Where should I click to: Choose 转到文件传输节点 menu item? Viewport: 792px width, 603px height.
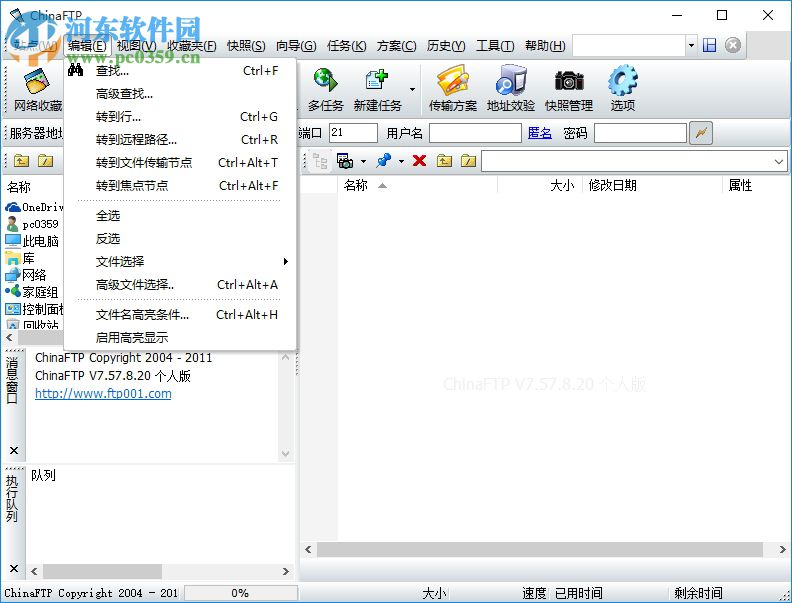pyautogui.click(x=180, y=163)
